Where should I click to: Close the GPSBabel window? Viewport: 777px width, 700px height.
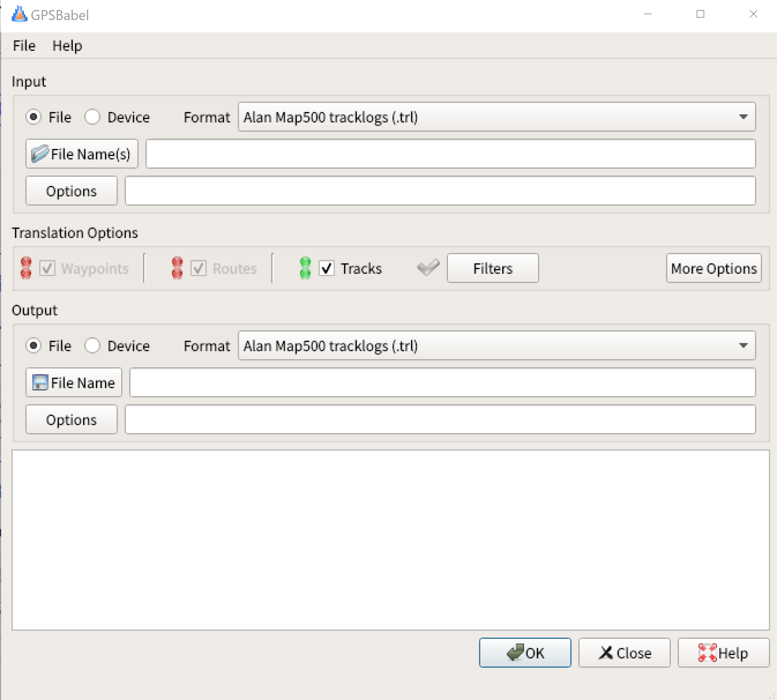753,14
